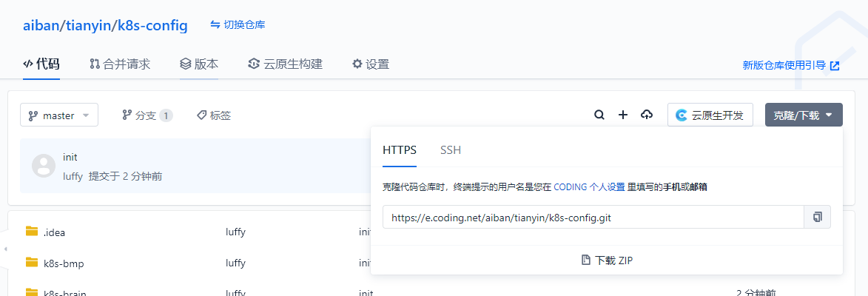The width and height of the screenshot is (868, 296).
Task: Click the plus icon to add file
Action: point(623,115)
